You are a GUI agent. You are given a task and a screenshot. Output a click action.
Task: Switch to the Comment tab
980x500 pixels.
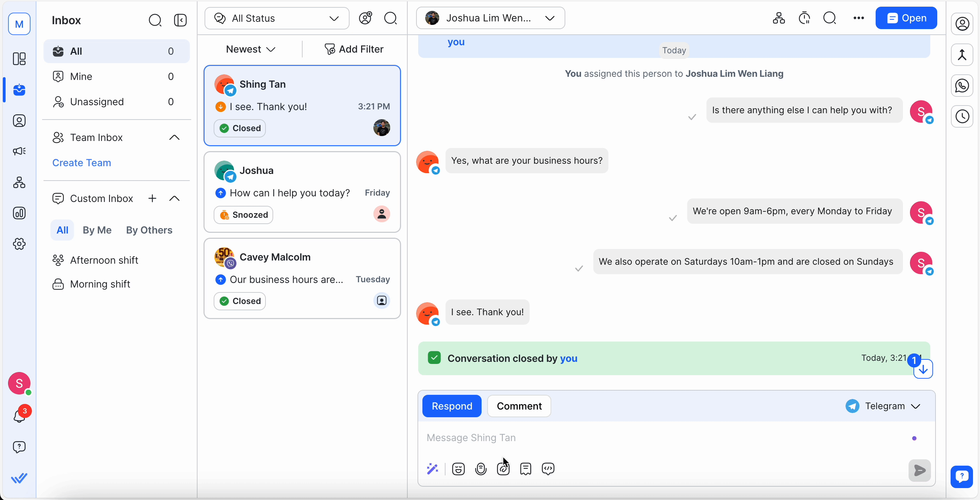click(519, 406)
